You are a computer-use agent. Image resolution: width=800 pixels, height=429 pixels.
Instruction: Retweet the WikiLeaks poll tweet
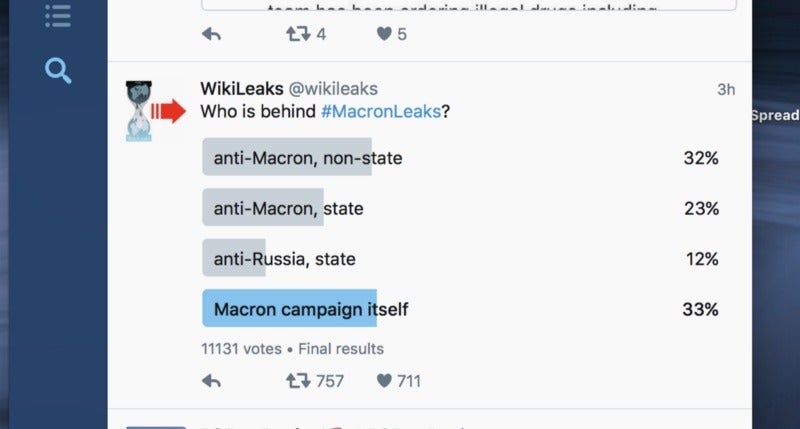point(298,381)
